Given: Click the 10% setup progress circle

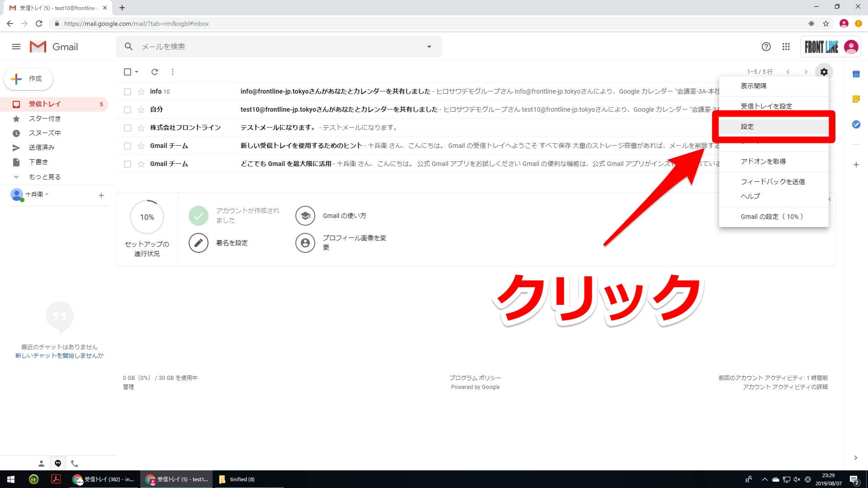Looking at the screenshot, I should [x=147, y=217].
